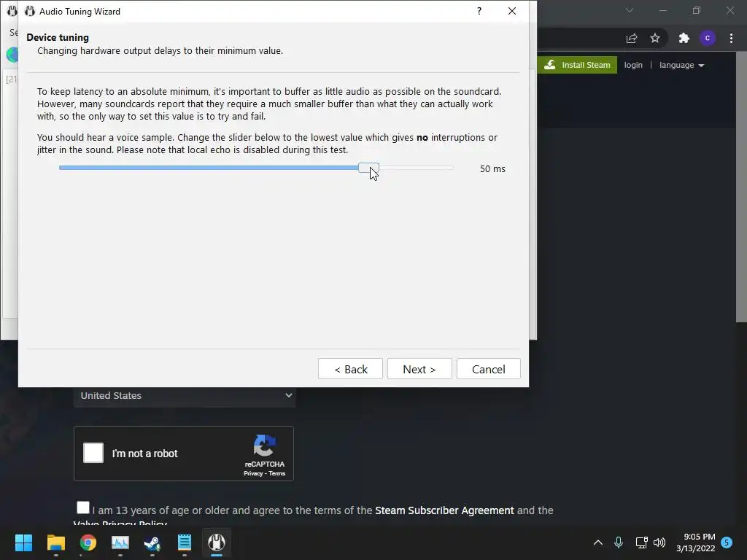Click the microphone tray icon

[619, 542]
